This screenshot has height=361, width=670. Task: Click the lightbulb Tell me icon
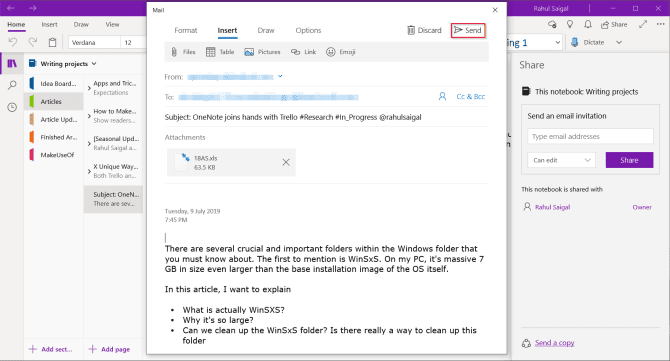[x=570, y=25]
